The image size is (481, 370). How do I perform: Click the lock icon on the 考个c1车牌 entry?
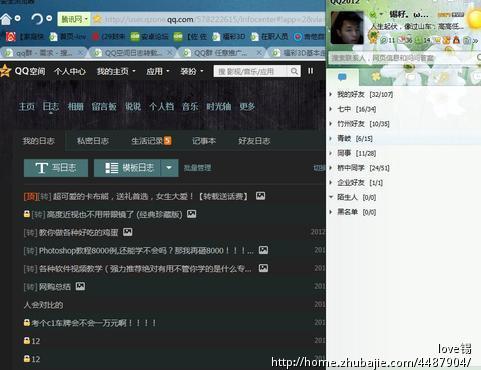point(27,322)
